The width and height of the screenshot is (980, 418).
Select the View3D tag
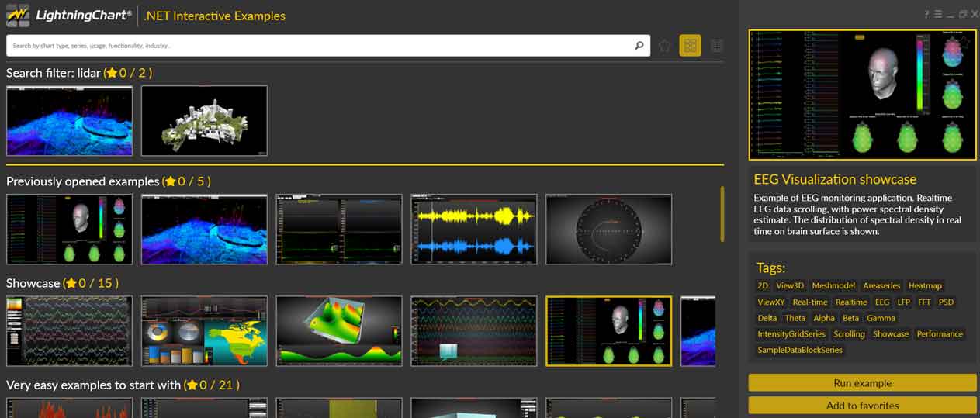coord(790,285)
